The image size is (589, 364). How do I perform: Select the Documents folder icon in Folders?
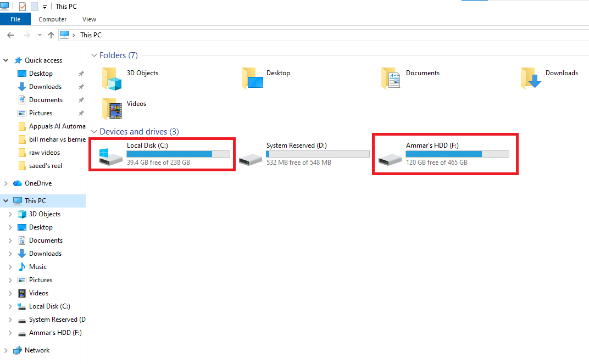click(391, 78)
